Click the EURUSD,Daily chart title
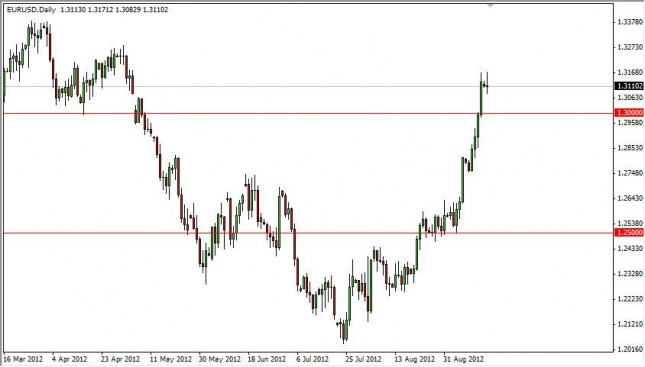The width and height of the screenshot is (645, 367). (x=31, y=9)
